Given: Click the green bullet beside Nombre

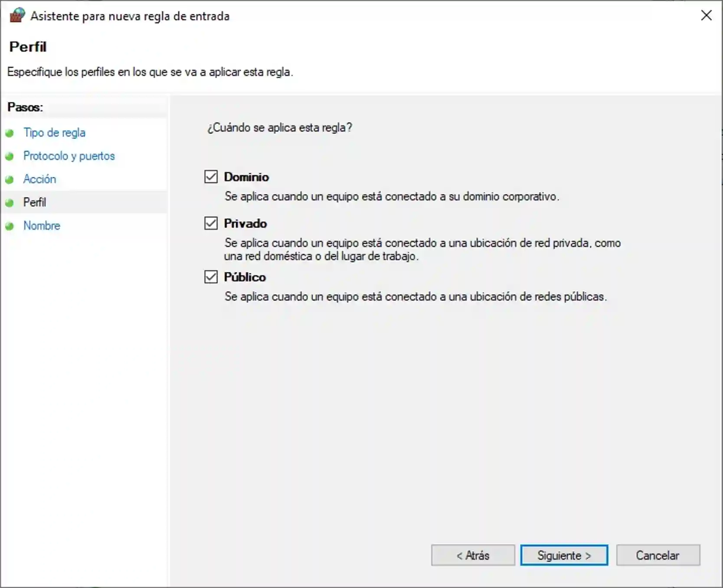Looking at the screenshot, I should [10, 226].
